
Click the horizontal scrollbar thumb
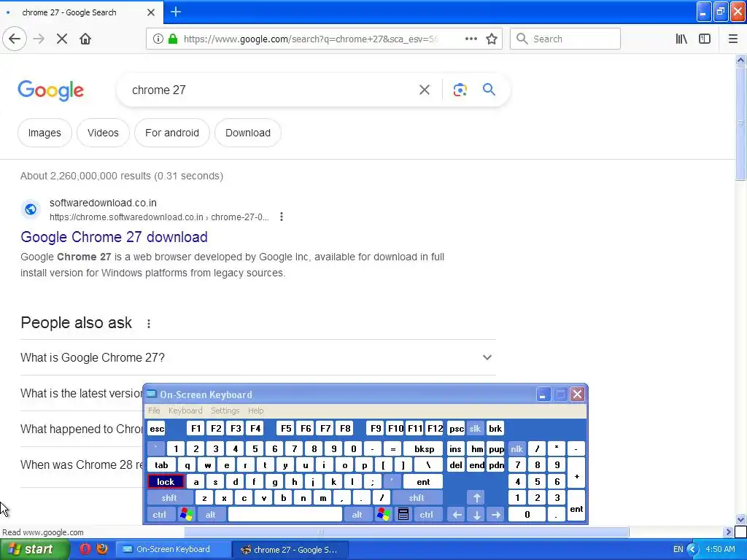coord(406,532)
